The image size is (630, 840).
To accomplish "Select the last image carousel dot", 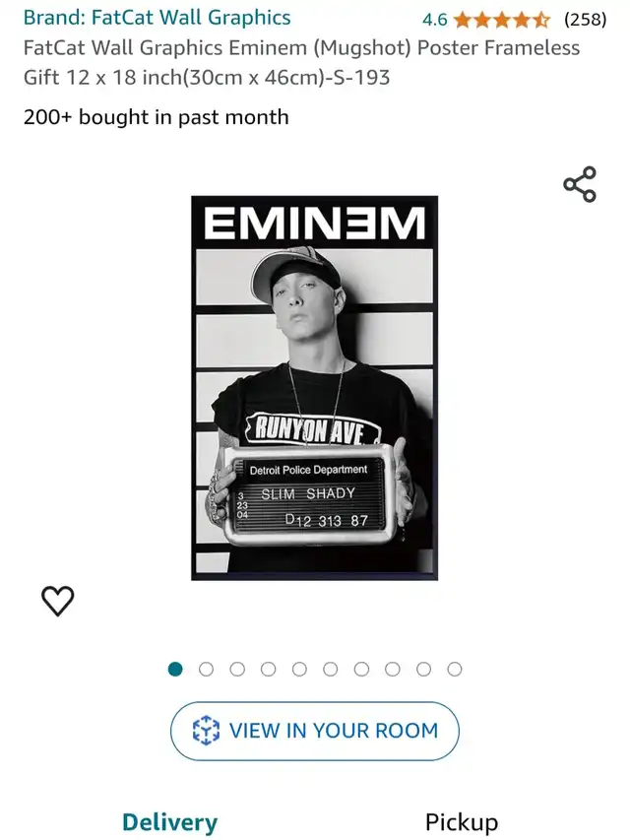I will (x=455, y=669).
